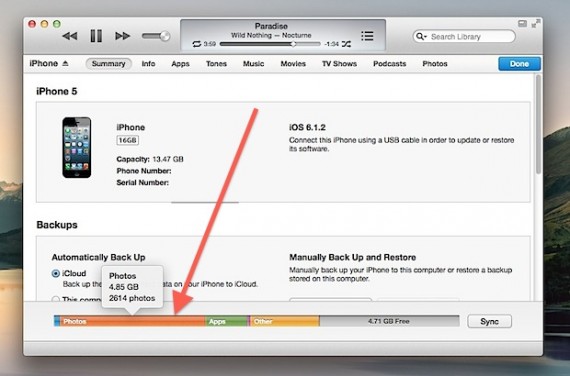
Task: Click the iOS 6.1.2 version text
Action: [x=307, y=127]
